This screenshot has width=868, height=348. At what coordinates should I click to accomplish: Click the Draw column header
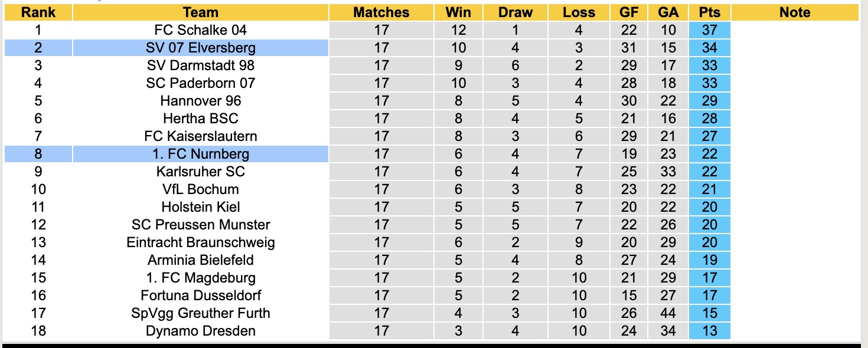(x=515, y=12)
